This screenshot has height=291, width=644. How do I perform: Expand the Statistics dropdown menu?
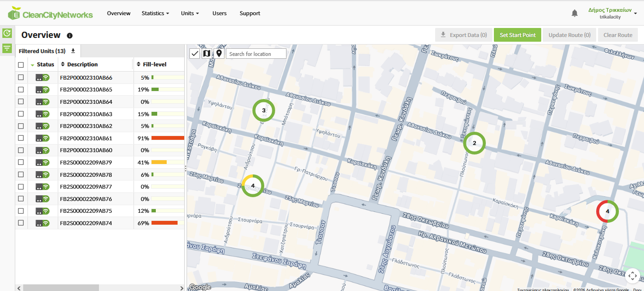pos(155,13)
